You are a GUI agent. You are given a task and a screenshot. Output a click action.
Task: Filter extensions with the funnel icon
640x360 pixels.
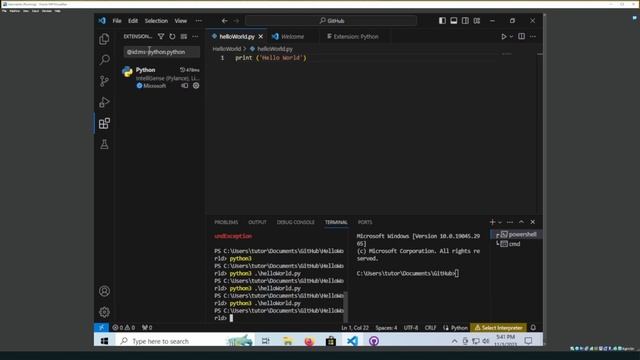(161, 36)
